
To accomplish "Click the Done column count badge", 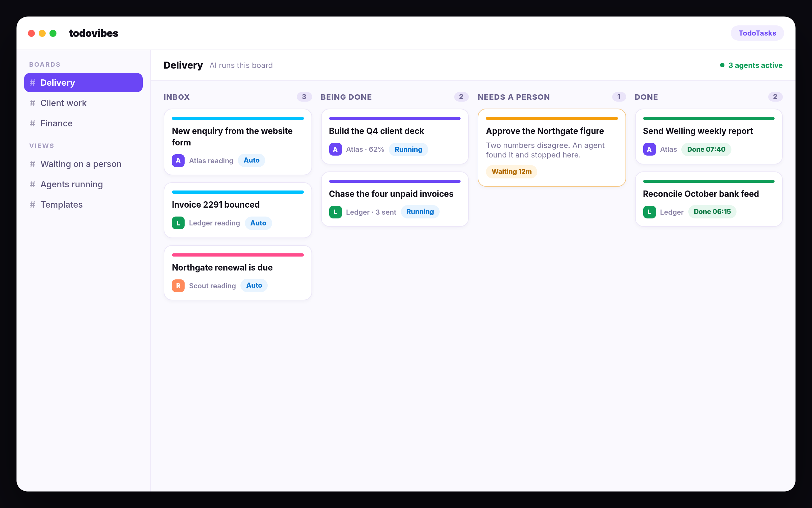I will pos(775,97).
